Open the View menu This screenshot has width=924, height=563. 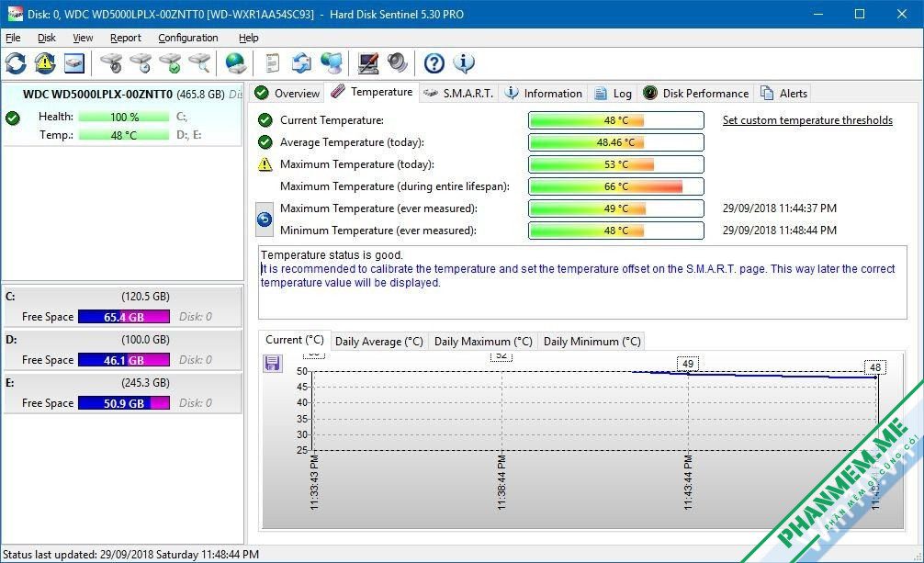83,38
